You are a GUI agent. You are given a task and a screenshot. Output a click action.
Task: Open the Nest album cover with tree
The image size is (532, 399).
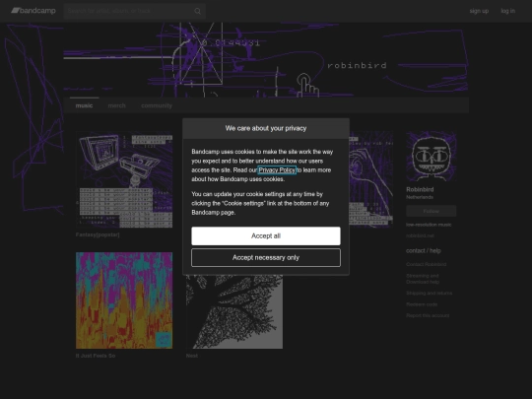[x=234, y=311]
